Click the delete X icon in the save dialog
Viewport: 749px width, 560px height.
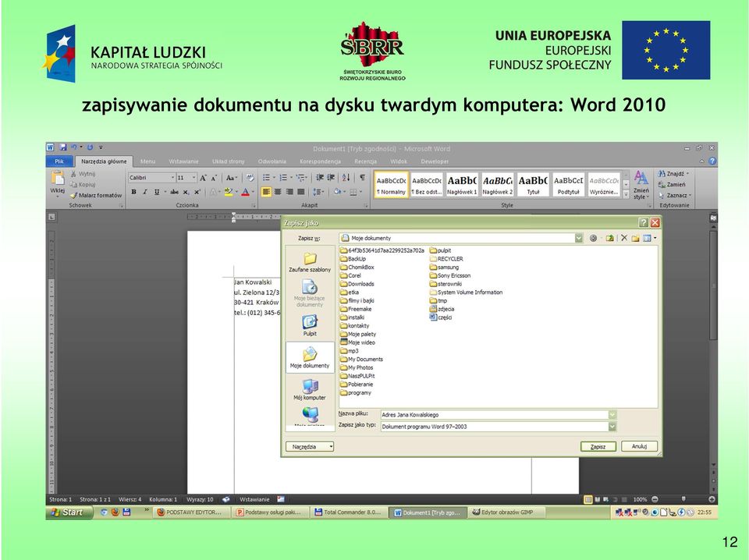(624, 238)
